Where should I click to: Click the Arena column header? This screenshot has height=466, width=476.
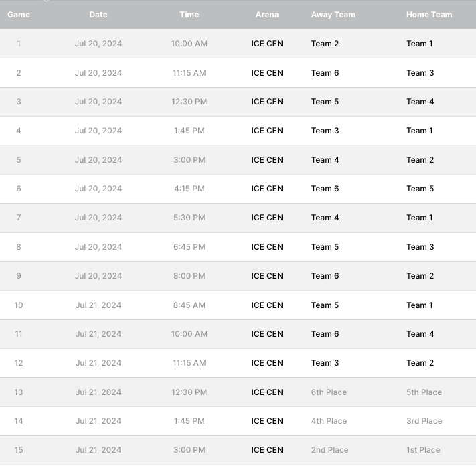point(267,15)
